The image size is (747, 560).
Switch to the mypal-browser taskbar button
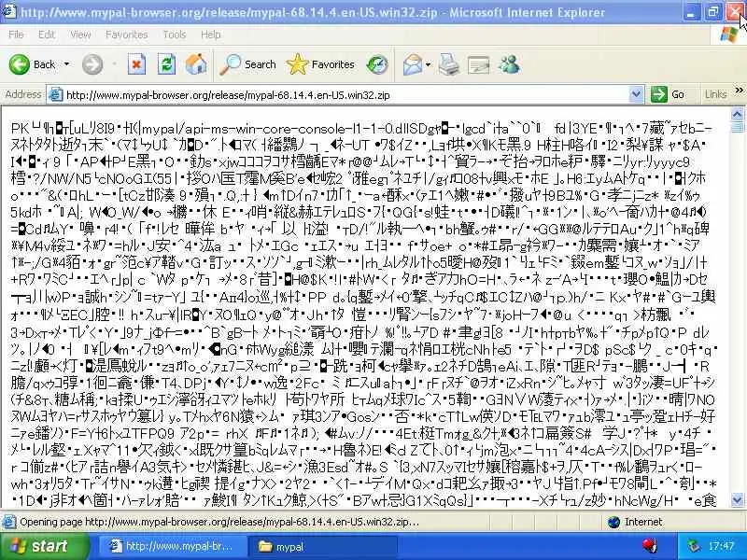tap(172, 546)
